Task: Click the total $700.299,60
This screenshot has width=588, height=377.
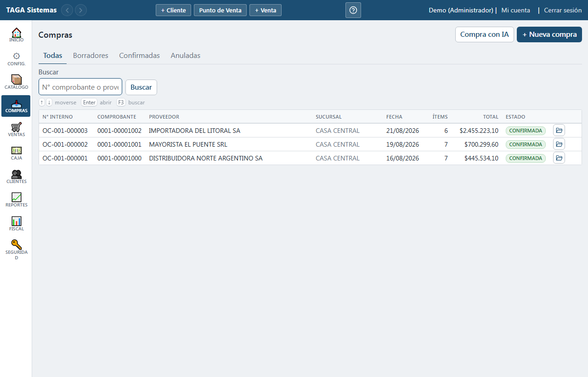Action: pos(481,144)
